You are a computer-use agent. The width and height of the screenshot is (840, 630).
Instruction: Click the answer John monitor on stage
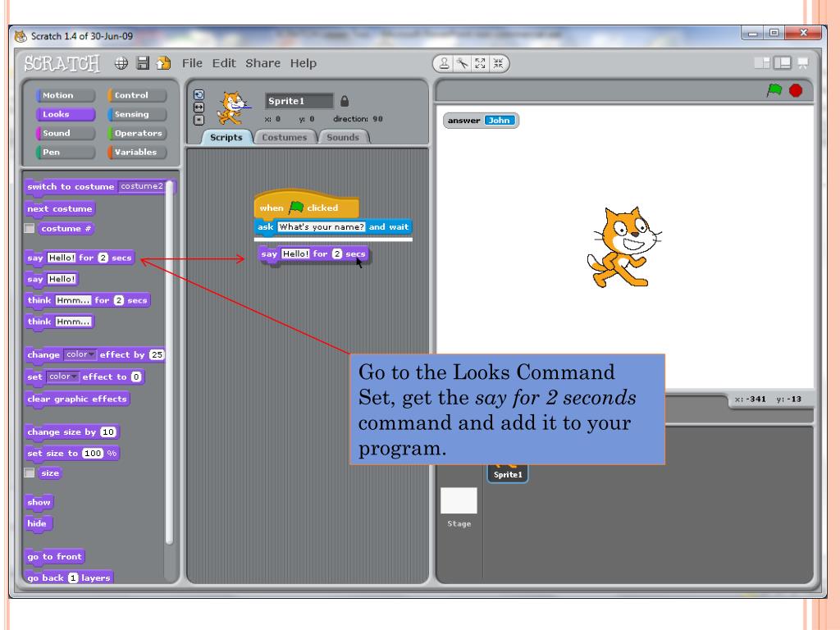(x=481, y=121)
